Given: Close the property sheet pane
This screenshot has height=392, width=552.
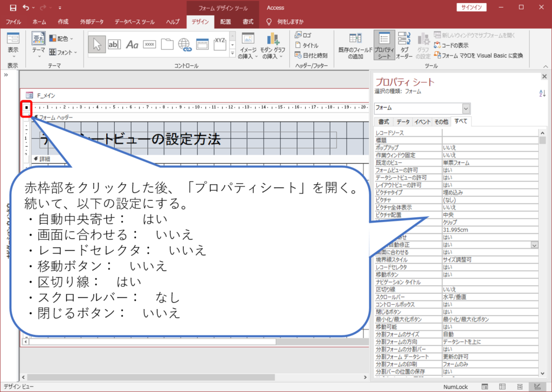Looking at the screenshot, I should (x=544, y=77).
